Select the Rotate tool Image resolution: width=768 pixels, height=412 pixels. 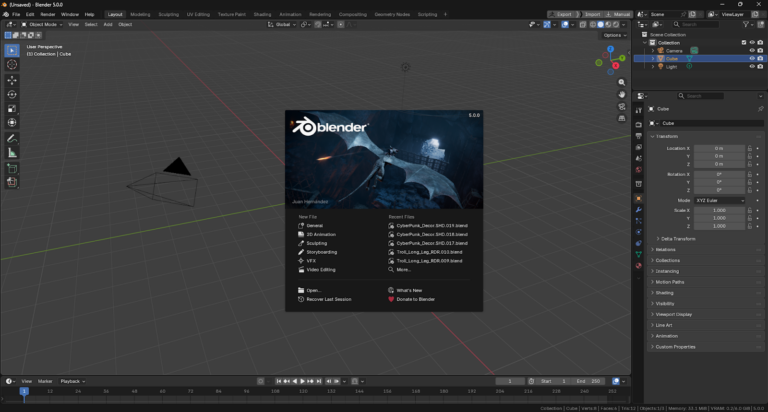12,94
